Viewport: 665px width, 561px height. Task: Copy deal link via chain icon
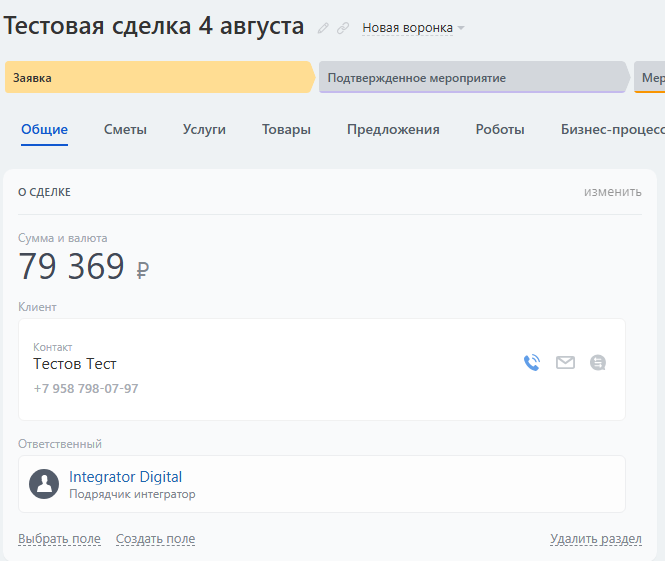click(x=343, y=28)
